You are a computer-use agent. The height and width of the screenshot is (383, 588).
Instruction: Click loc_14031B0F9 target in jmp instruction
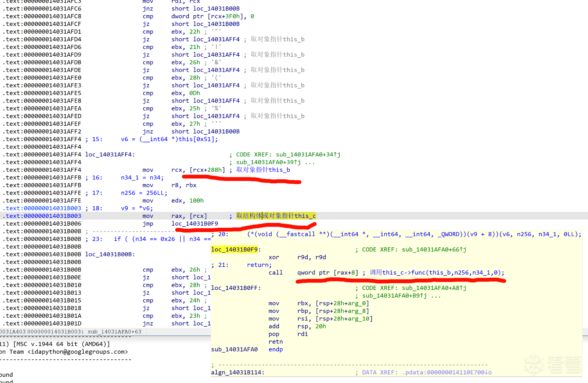tap(194, 223)
